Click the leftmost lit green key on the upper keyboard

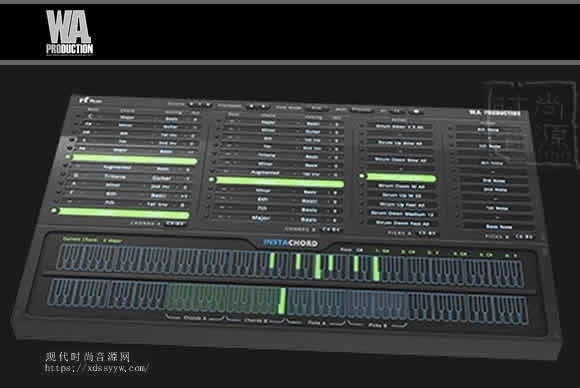coord(272,261)
